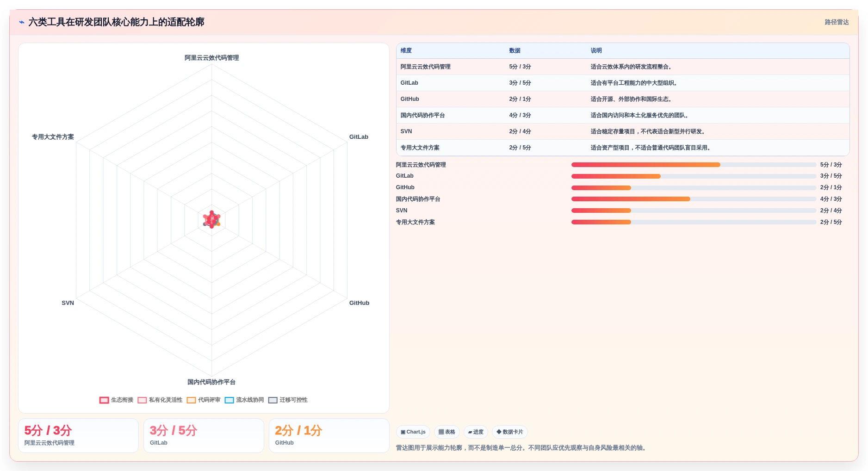Click the 路径雷达 label in the header
Screen dimensions: 868x471
point(837,22)
